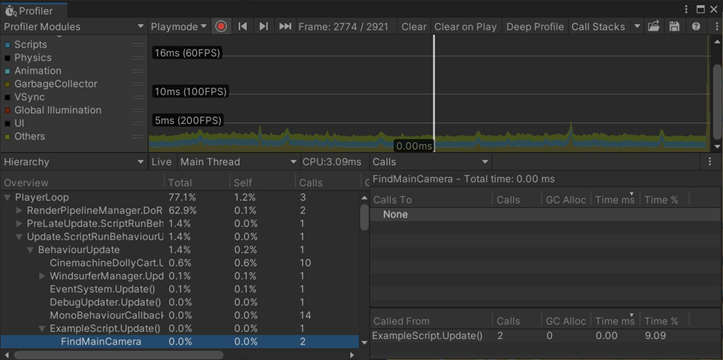
Task: Sort hierarchy by Self column
Action: (x=262, y=183)
